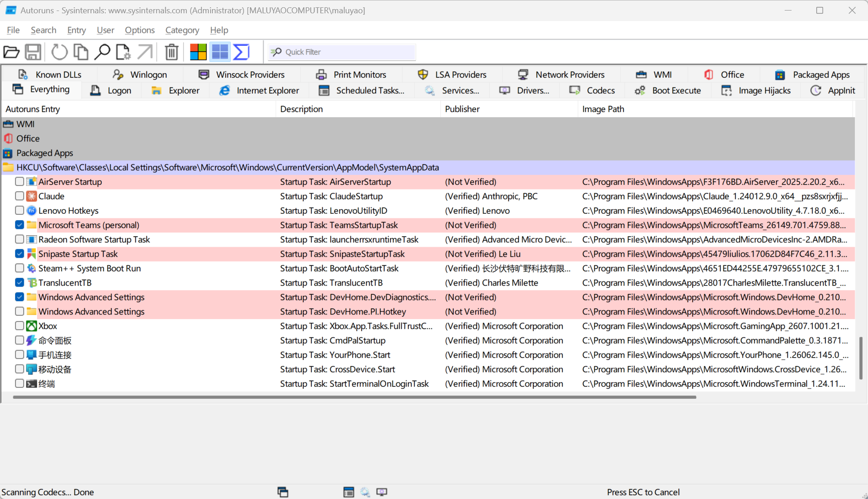Image resolution: width=868 pixels, height=499 pixels.
Task: Select the HKCU SystemAppData registry key row
Action: [x=428, y=168]
